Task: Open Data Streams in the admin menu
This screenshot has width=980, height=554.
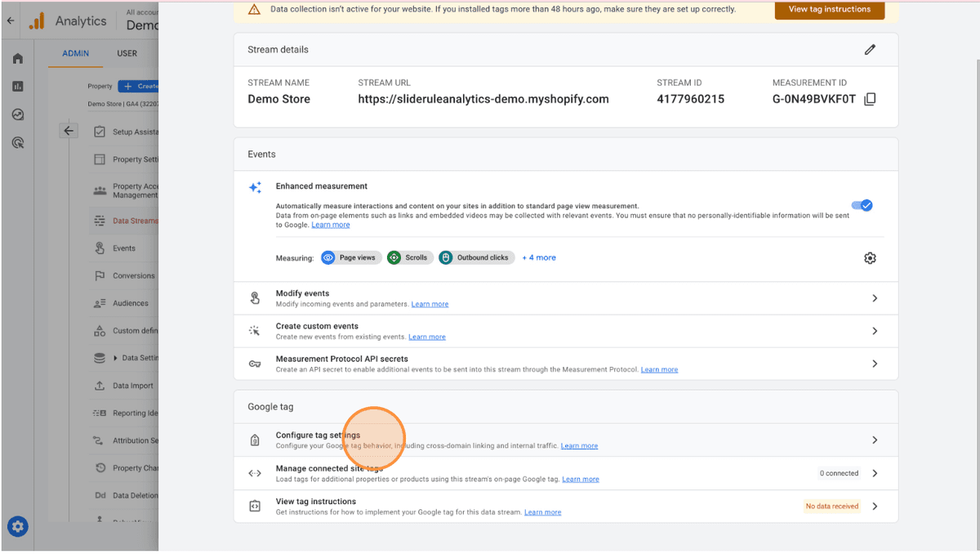Action: [x=125, y=221]
